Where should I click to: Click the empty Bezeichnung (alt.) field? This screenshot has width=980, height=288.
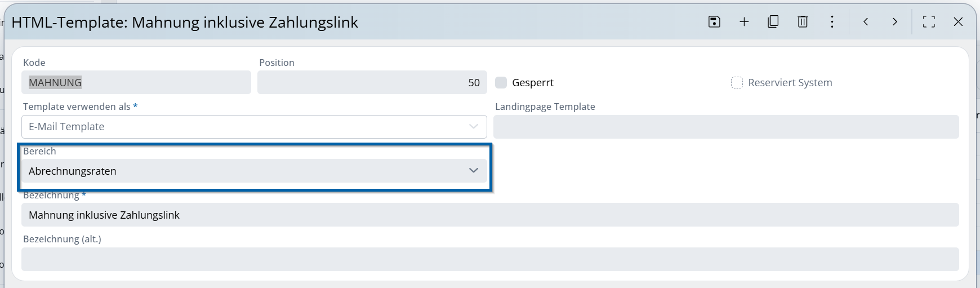(489, 259)
